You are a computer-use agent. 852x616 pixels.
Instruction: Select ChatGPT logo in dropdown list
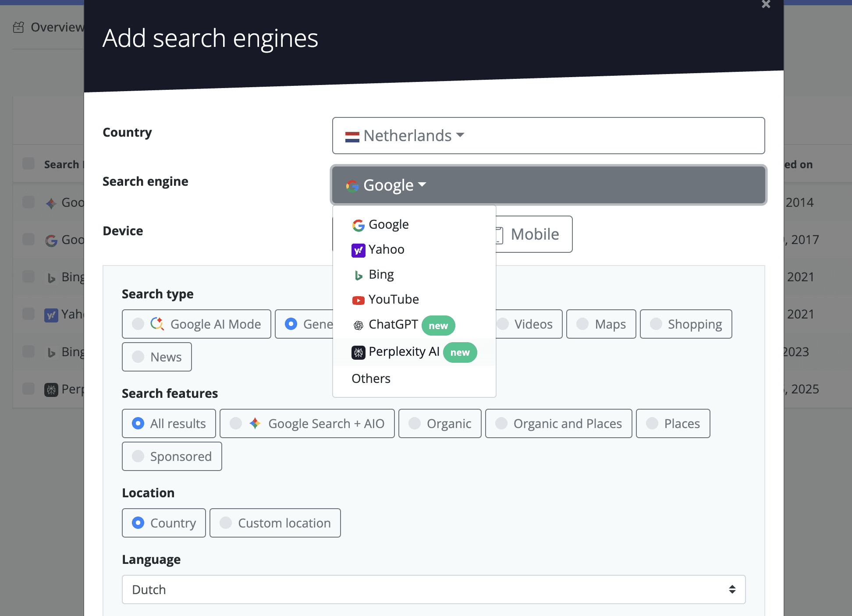(358, 325)
